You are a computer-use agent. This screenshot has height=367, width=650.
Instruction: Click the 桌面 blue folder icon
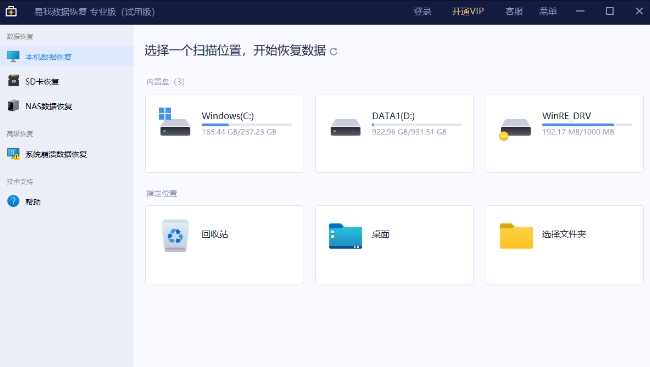click(345, 236)
